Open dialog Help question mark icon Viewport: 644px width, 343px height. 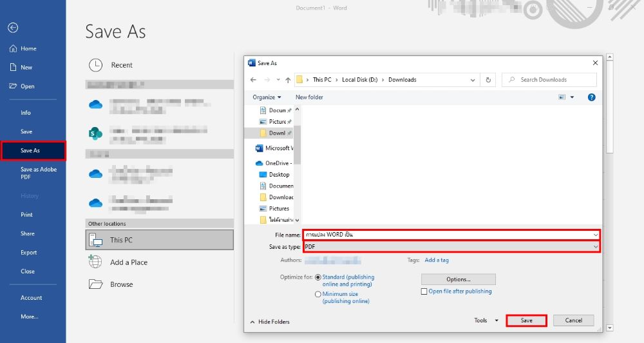[x=591, y=97]
